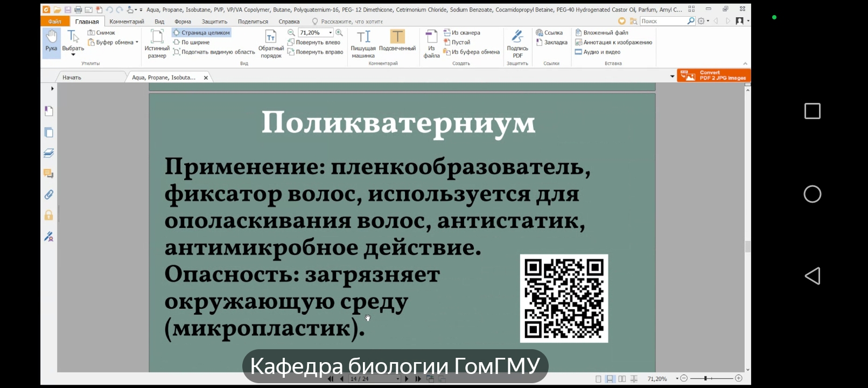The image size is (868, 388).
Task: Click the Print quick-access icon
Action: click(78, 10)
